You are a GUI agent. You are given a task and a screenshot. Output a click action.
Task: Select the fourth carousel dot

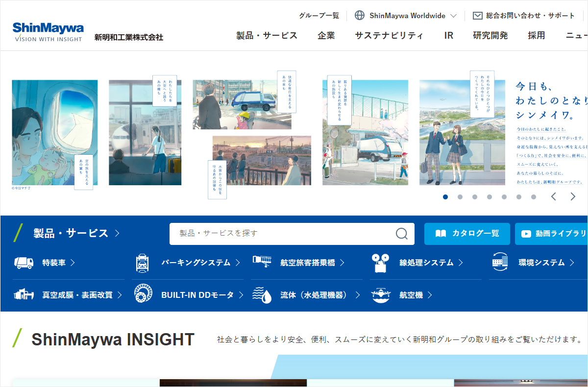490,197
